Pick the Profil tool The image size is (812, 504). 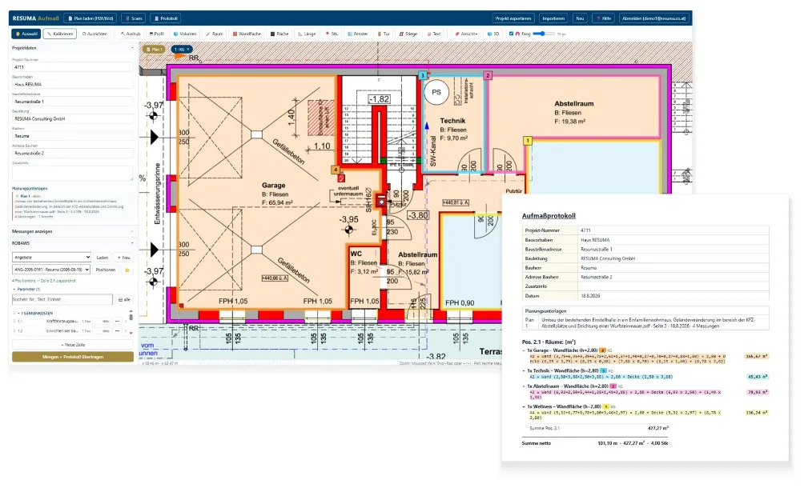tap(157, 34)
